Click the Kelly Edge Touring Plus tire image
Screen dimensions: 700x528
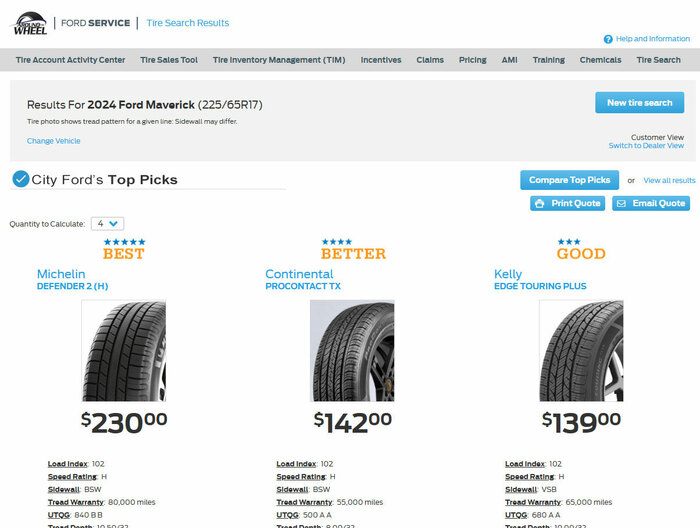click(x=581, y=350)
